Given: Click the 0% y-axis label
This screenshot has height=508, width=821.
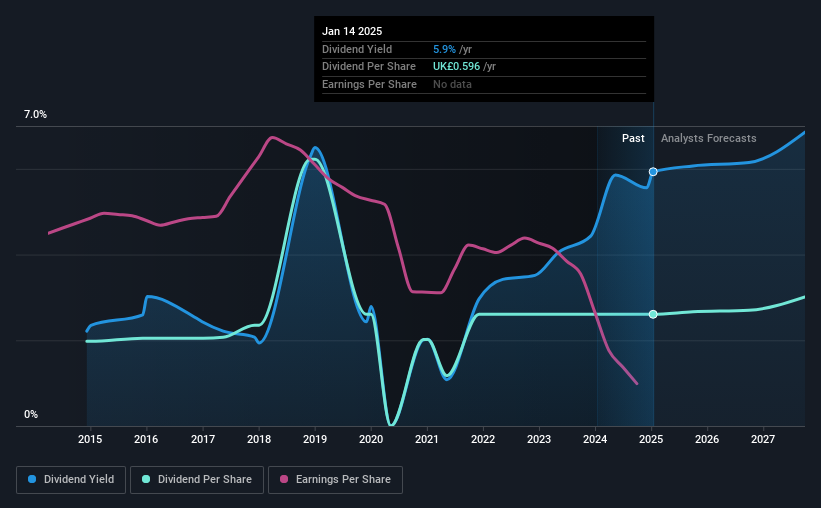Looking at the screenshot, I should click(31, 414).
